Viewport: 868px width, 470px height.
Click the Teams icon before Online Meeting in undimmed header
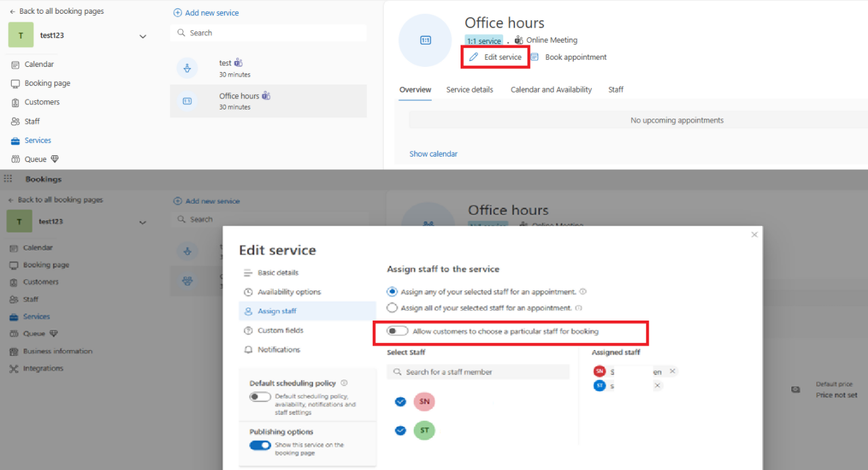[x=519, y=40]
